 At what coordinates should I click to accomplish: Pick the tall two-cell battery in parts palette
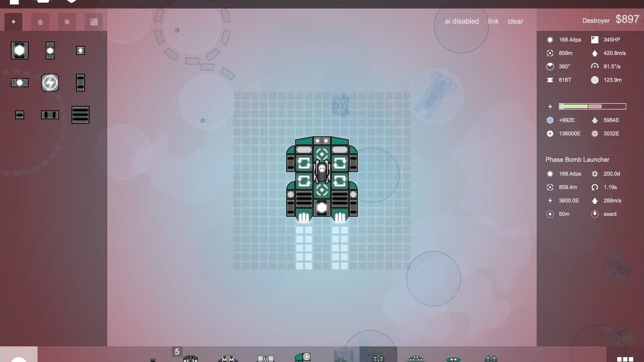coord(80,82)
